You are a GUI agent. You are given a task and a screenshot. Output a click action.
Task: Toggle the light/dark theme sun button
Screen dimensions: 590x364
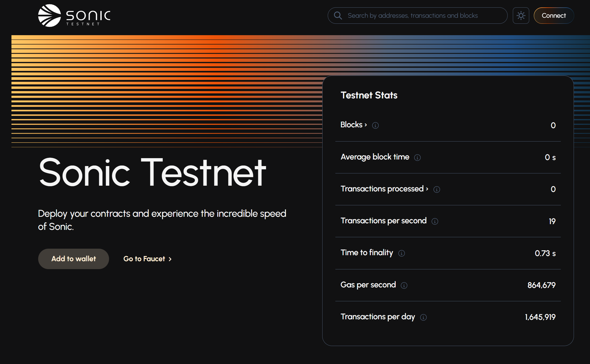521,16
